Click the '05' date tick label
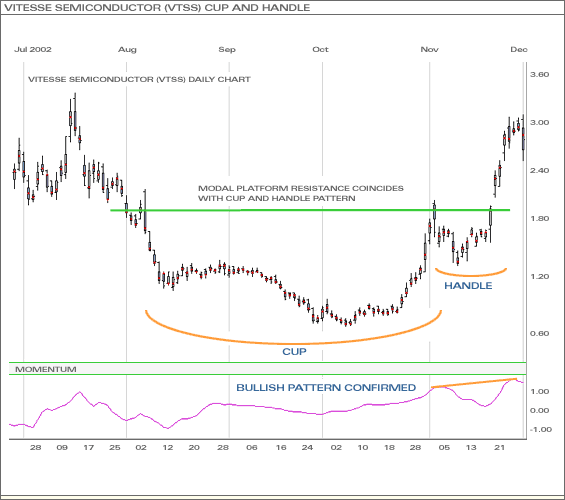Viewport: 565px width, 500px height. point(444,448)
